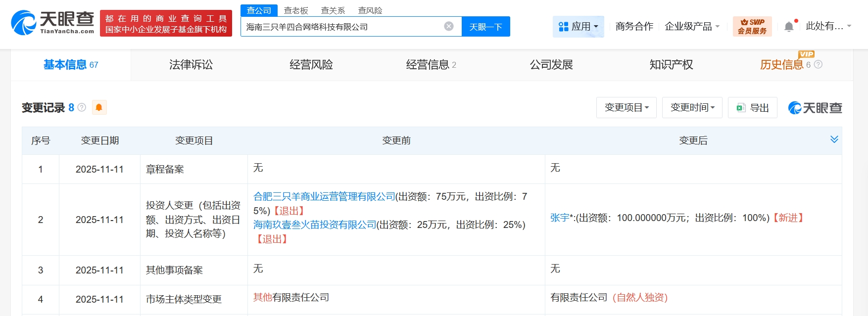Viewport: 868px width, 316px height.
Task: Clear the search box text
Action: pyautogui.click(x=448, y=27)
